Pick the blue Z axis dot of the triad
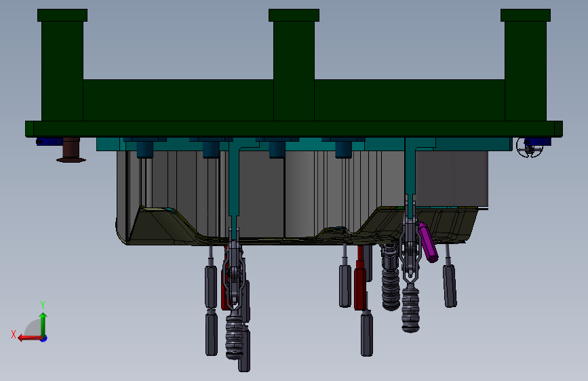588x381 pixels. click(44, 338)
